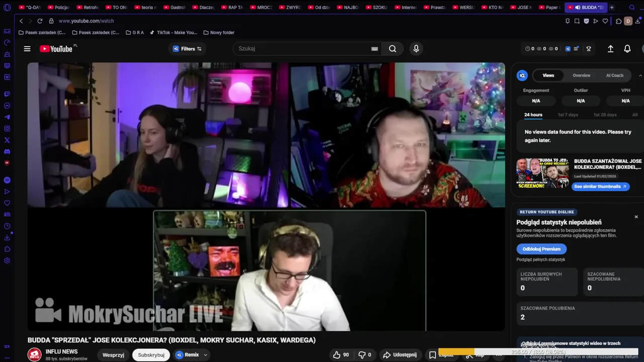Screen dimensions: 644x362
Task: Open the profile avatar D
Action: pyautogui.click(x=628, y=21)
